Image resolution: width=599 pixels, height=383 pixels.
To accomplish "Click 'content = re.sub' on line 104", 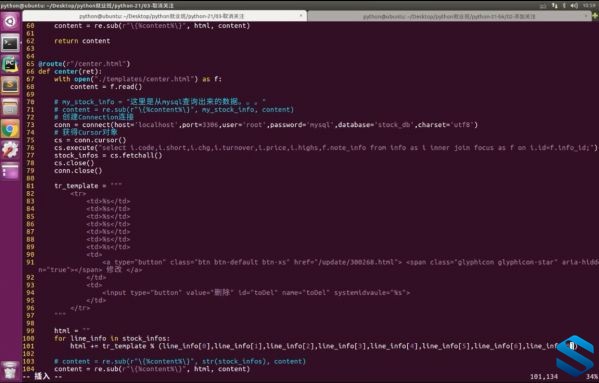I will (152, 369).
